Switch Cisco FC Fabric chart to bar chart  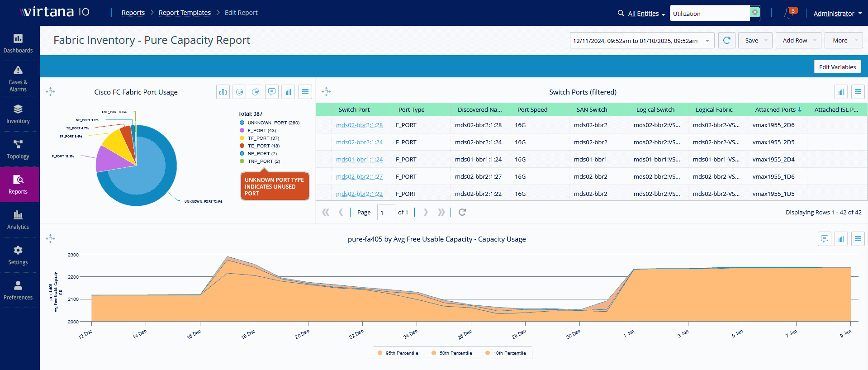pos(223,92)
